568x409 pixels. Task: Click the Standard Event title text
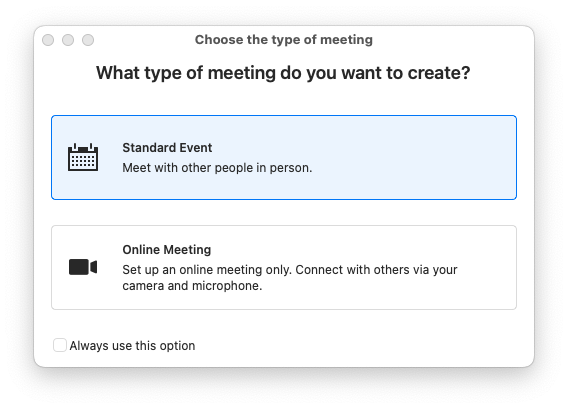point(167,148)
